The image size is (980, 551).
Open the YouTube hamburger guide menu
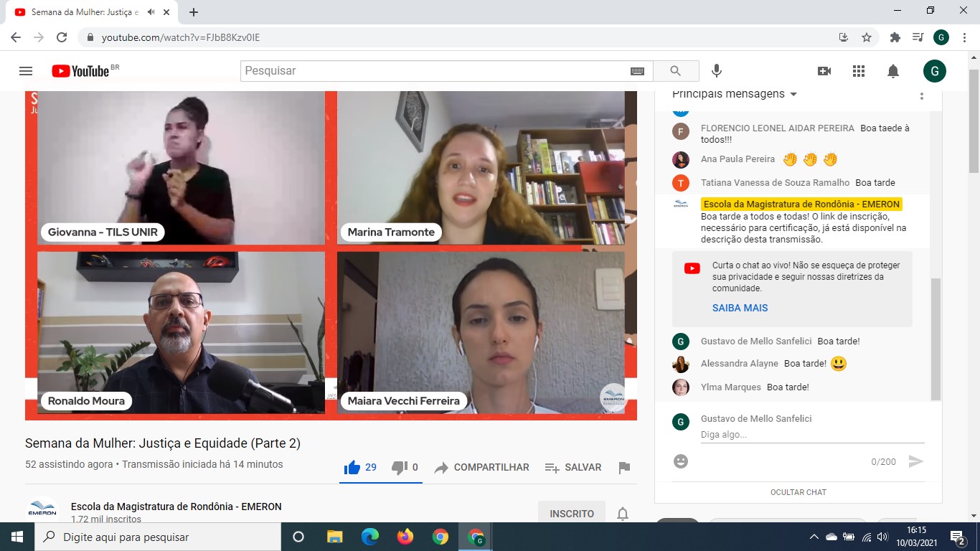click(26, 71)
